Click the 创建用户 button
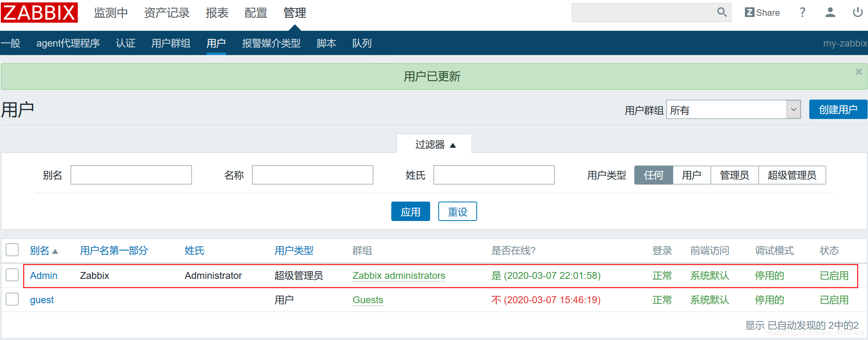 (x=838, y=109)
